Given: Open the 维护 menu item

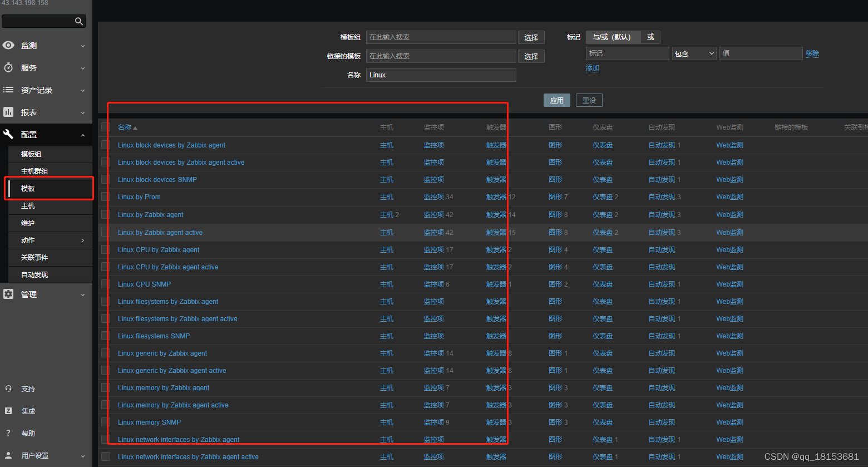Looking at the screenshot, I should tap(51, 223).
